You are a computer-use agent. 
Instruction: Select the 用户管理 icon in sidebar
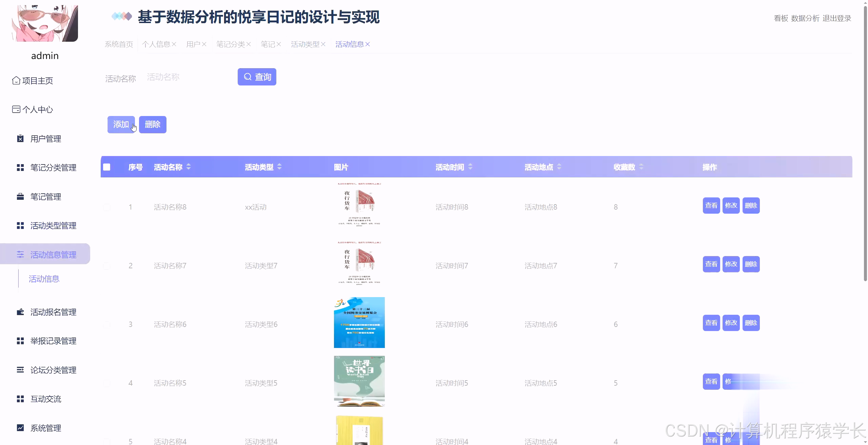click(20, 139)
